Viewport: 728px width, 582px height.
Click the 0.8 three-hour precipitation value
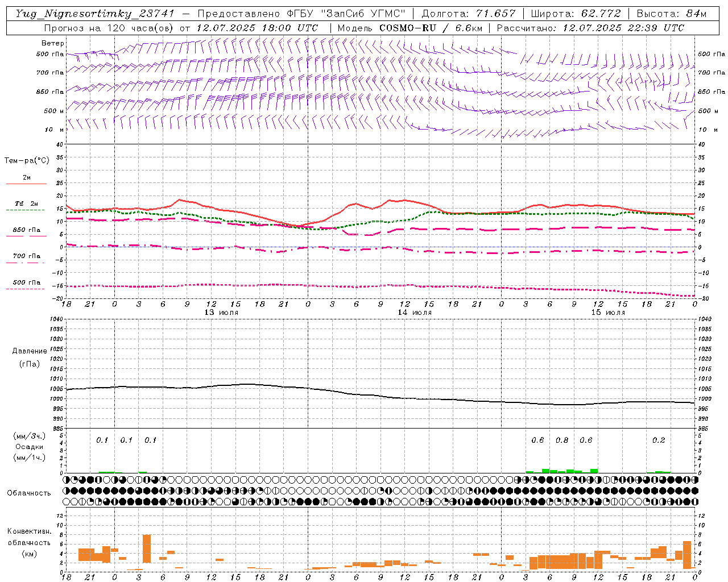click(x=562, y=440)
